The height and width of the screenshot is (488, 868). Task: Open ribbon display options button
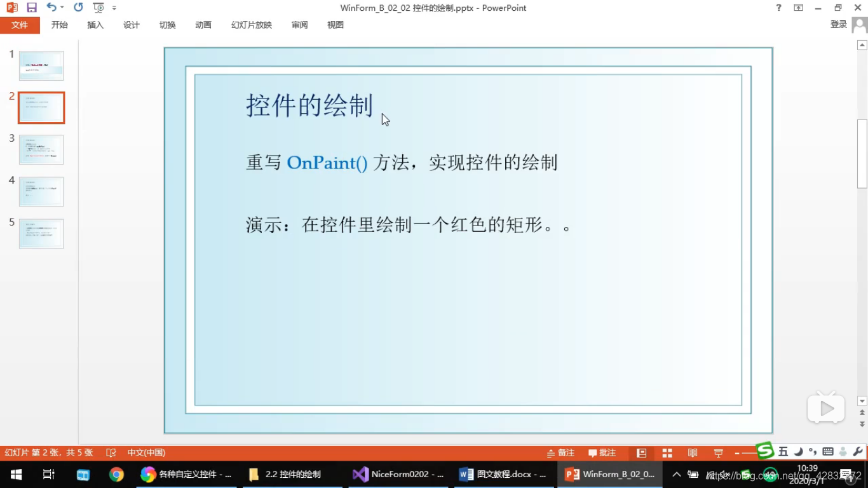pyautogui.click(x=798, y=8)
